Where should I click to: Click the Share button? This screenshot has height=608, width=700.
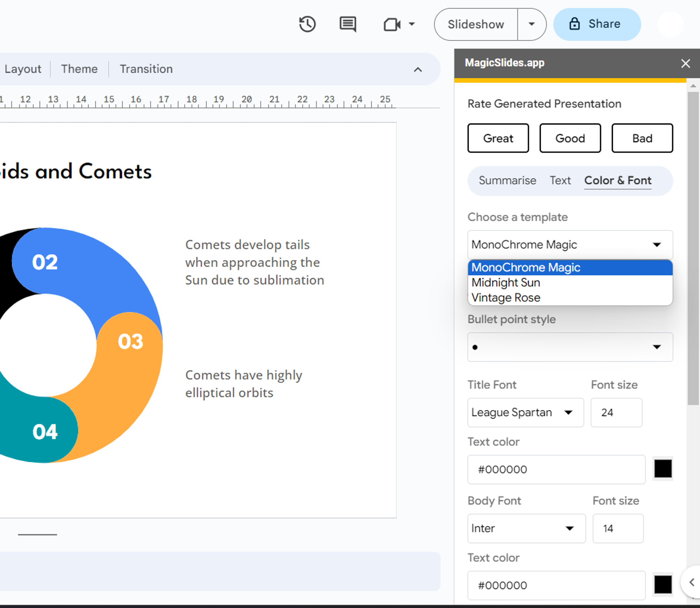(597, 24)
